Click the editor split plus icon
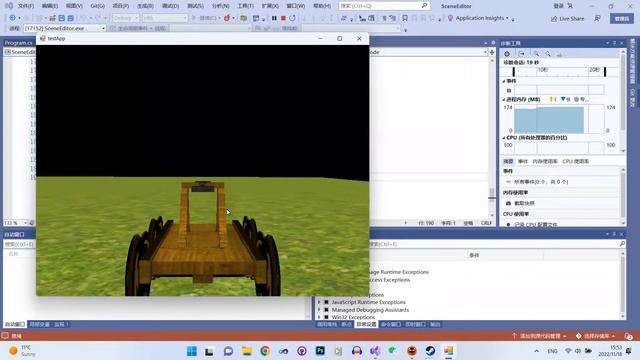 (x=492, y=52)
